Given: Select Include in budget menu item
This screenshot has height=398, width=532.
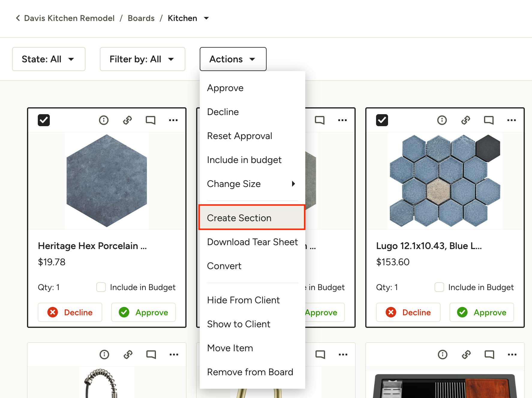Looking at the screenshot, I should coord(253,160).
